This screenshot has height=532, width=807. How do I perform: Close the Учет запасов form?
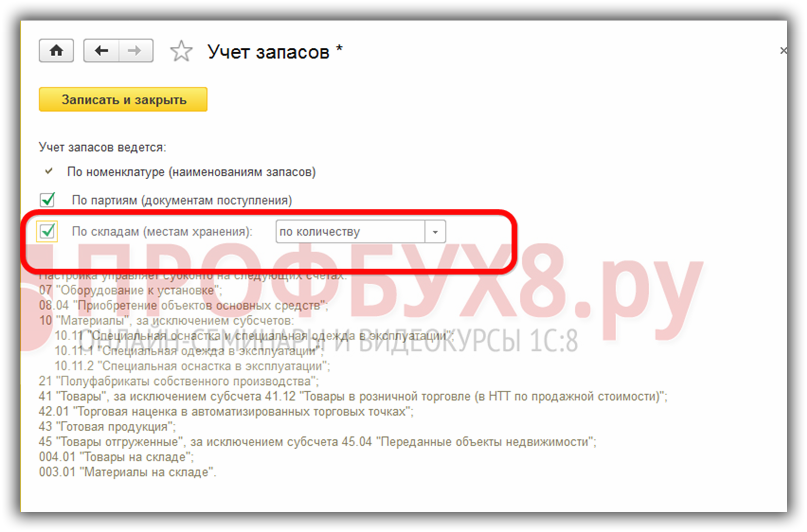(783, 50)
